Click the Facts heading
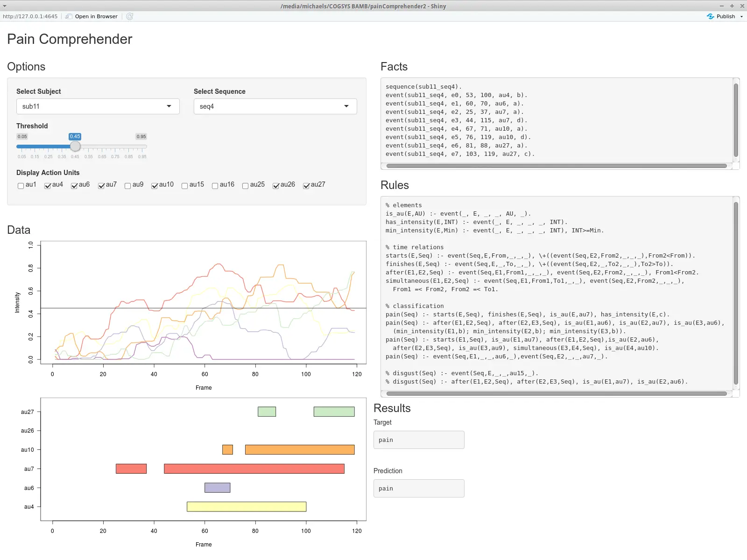 click(394, 67)
